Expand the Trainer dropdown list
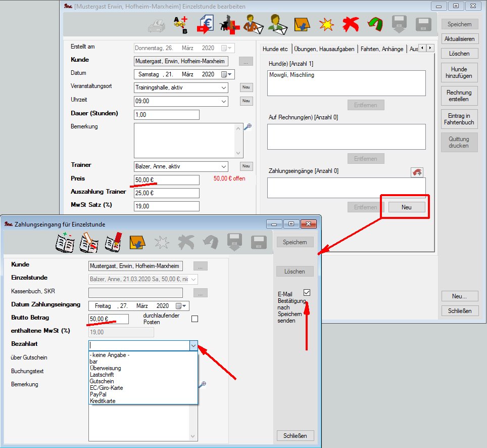Screen dimensions: 487x448 [224, 166]
